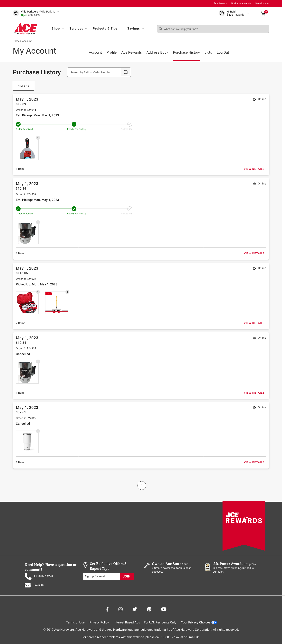Click the store location pin icon
The image size is (285, 644).
coord(16,13)
